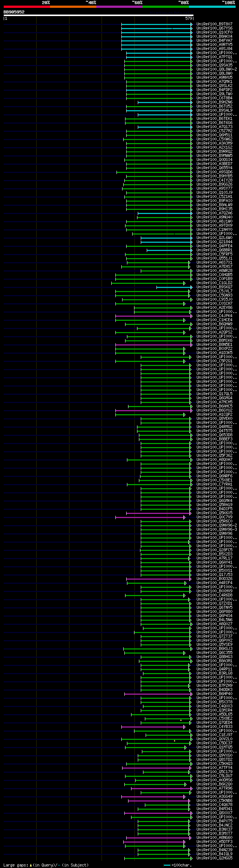Click the purple alignment bar for UniRef100_Q5K6X5
Image resolution: width=239 pixels, height=868 pixels.
pos(159,513)
